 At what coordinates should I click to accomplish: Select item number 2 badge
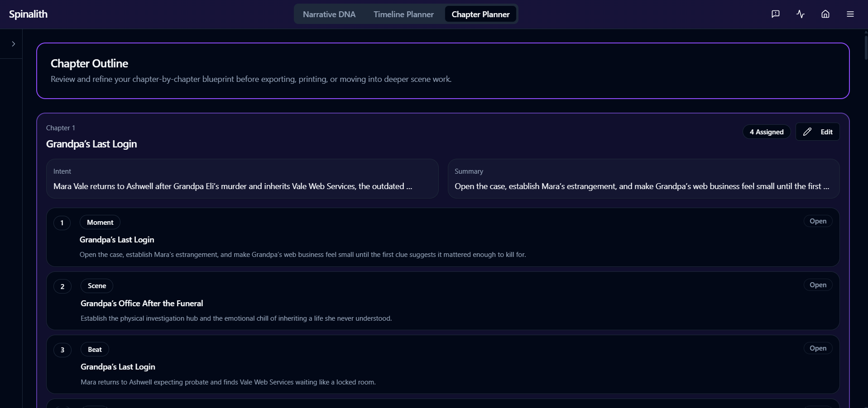click(62, 287)
